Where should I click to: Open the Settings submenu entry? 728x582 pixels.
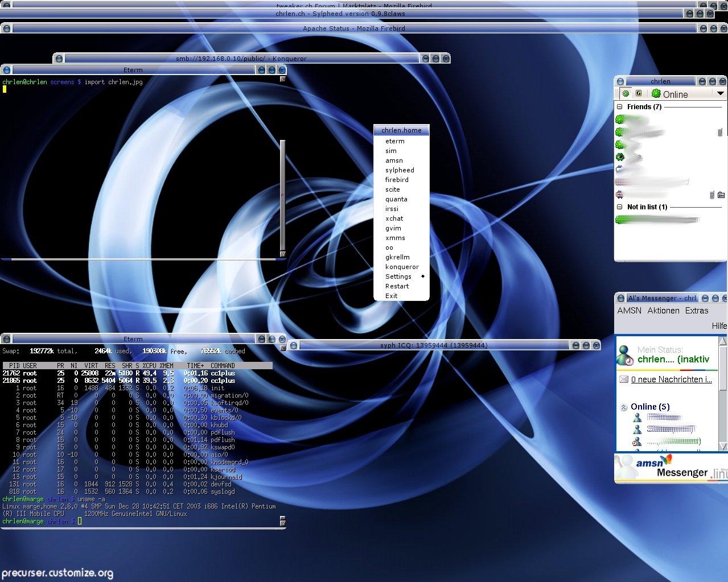point(398,276)
